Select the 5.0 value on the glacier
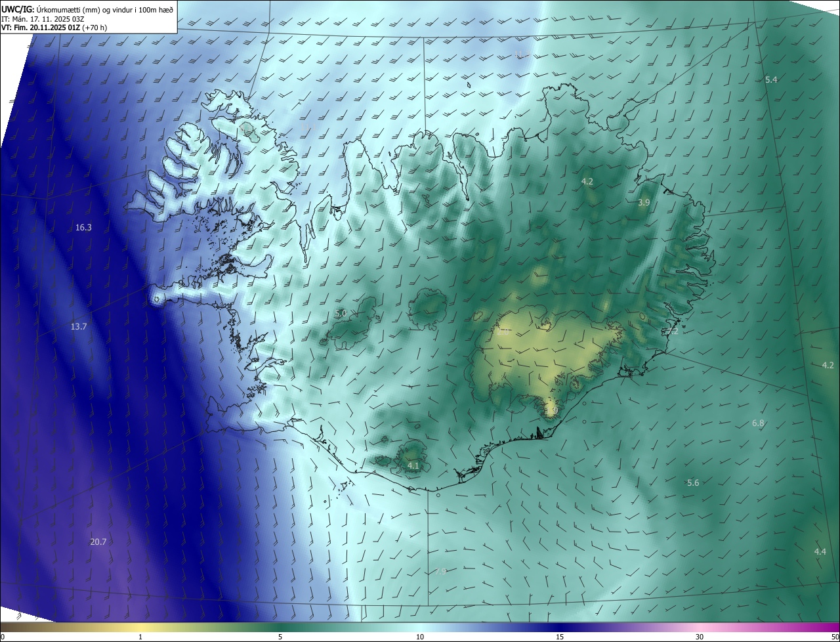 341,314
